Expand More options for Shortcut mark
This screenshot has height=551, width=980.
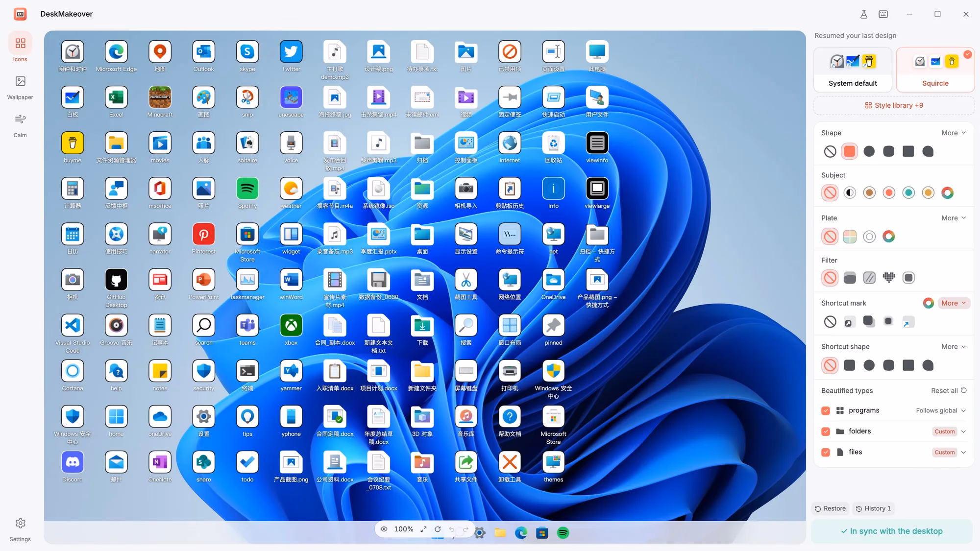click(x=954, y=303)
